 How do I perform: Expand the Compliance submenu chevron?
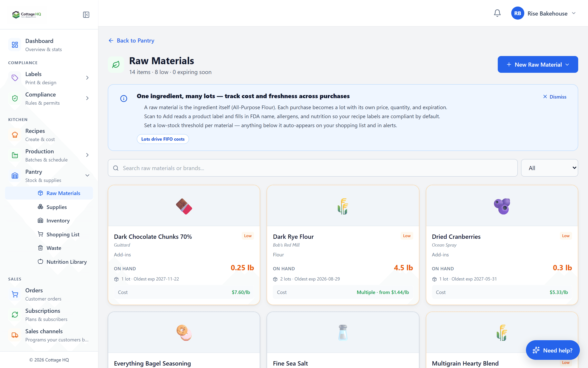(87, 98)
